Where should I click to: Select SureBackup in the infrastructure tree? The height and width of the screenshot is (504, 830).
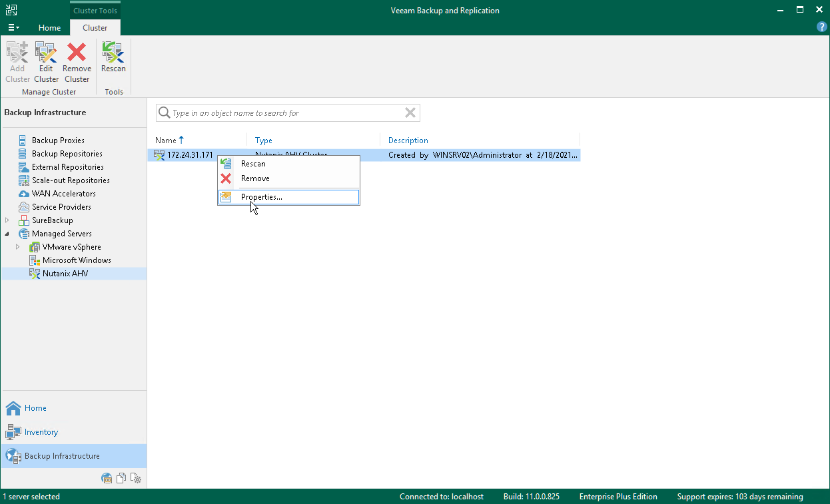click(53, 220)
